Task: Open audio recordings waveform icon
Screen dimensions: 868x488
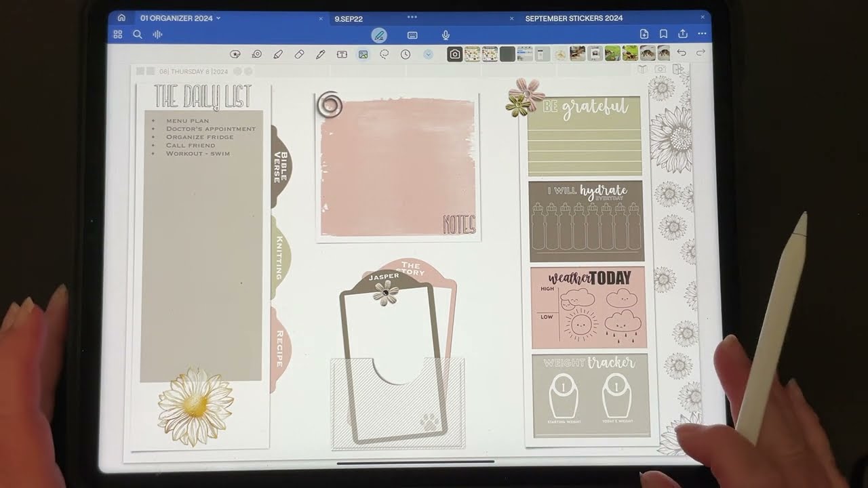Action: [x=157, y=35]
